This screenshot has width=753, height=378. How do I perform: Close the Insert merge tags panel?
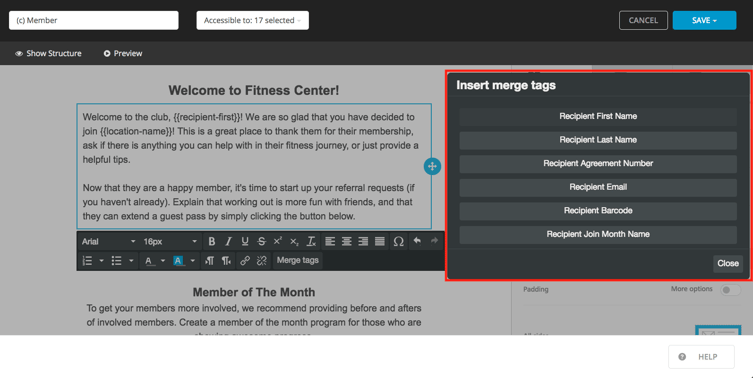728,263
